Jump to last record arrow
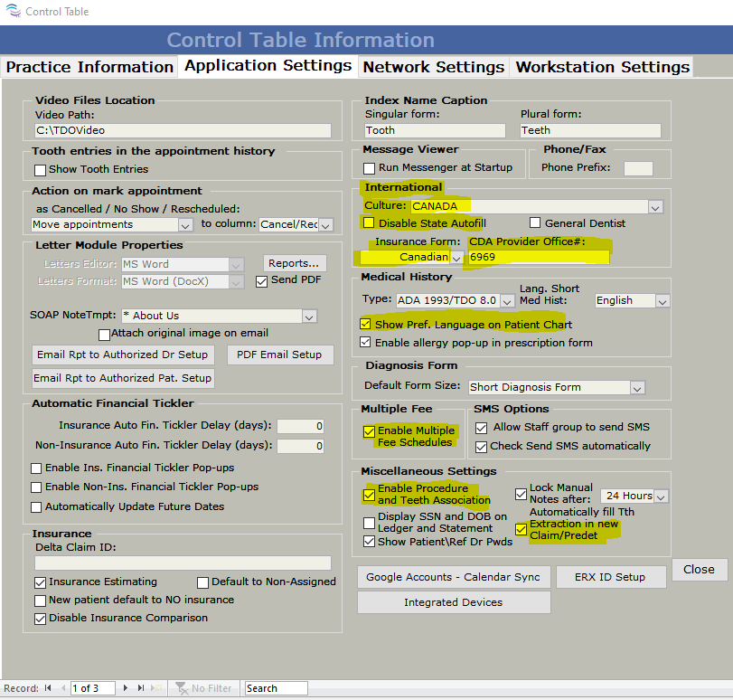Screen dimensions: 733x700 (x=140, y=688)
